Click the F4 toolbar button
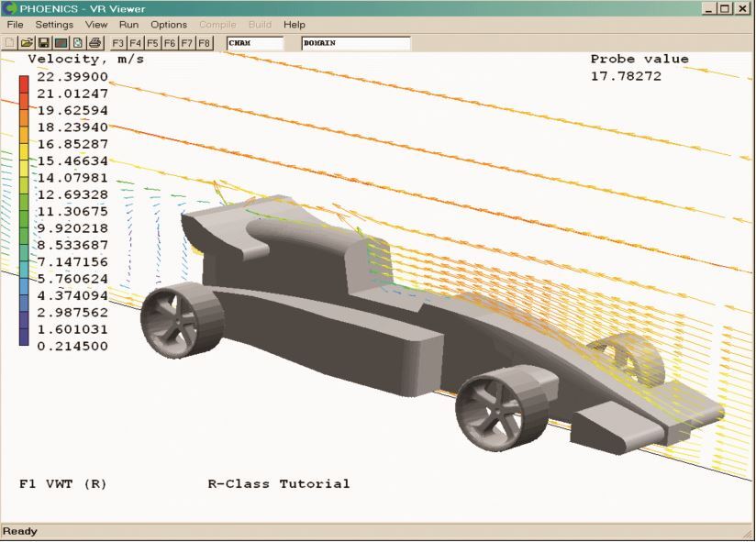Viewport: 756px width, 542px height. pyautogui.click(x=135, y=43)
